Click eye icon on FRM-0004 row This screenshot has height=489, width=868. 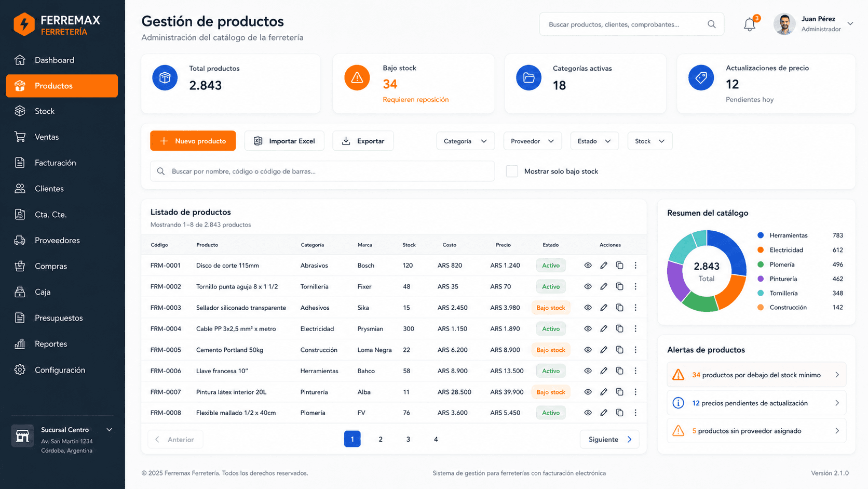coord(588,329)
